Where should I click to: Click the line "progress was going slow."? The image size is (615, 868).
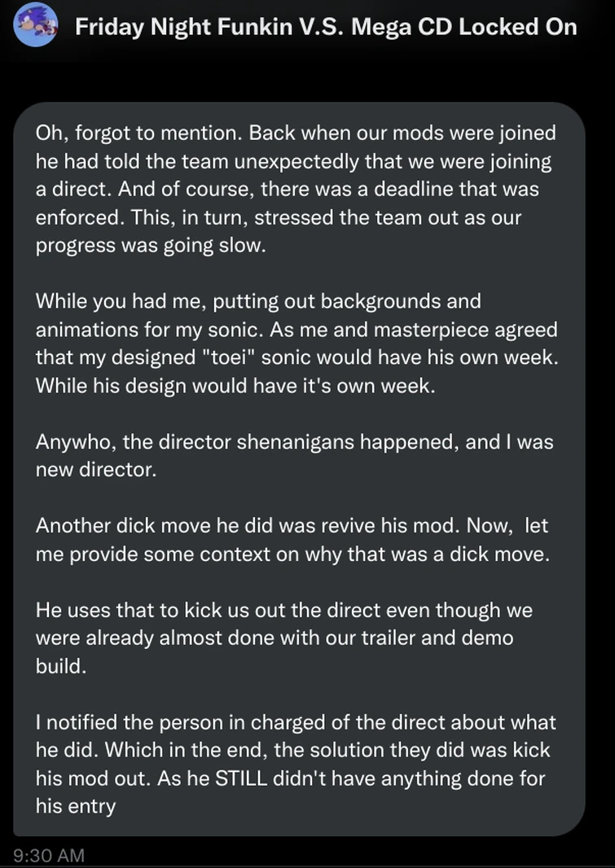click(152, 246)
